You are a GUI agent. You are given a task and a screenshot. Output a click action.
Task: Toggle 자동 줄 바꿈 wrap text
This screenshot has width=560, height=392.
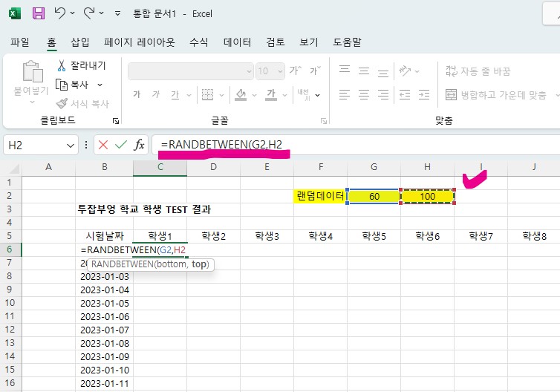coord(478,71)
